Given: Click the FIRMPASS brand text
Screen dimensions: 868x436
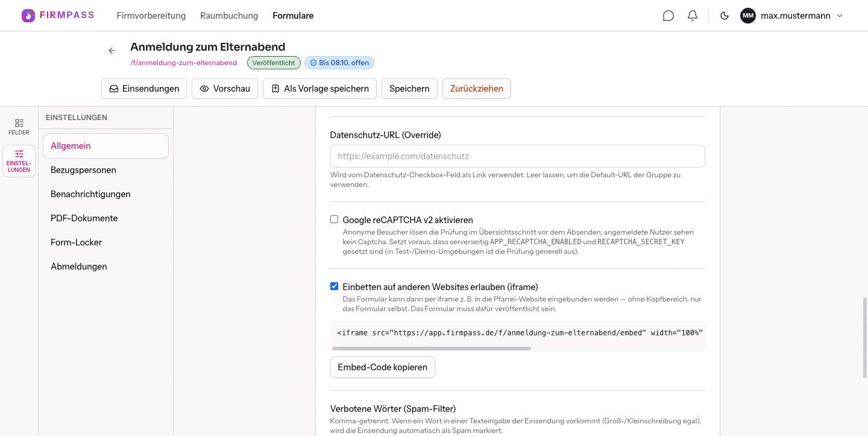Looking at the screenshot, I should coord(67,15).
